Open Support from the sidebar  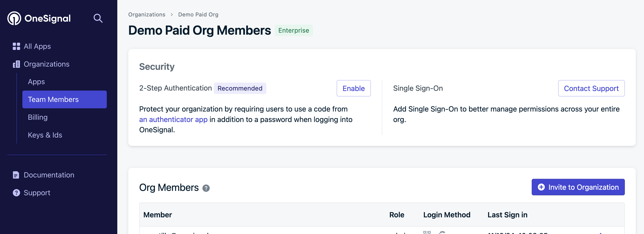[x=37, y=193]
